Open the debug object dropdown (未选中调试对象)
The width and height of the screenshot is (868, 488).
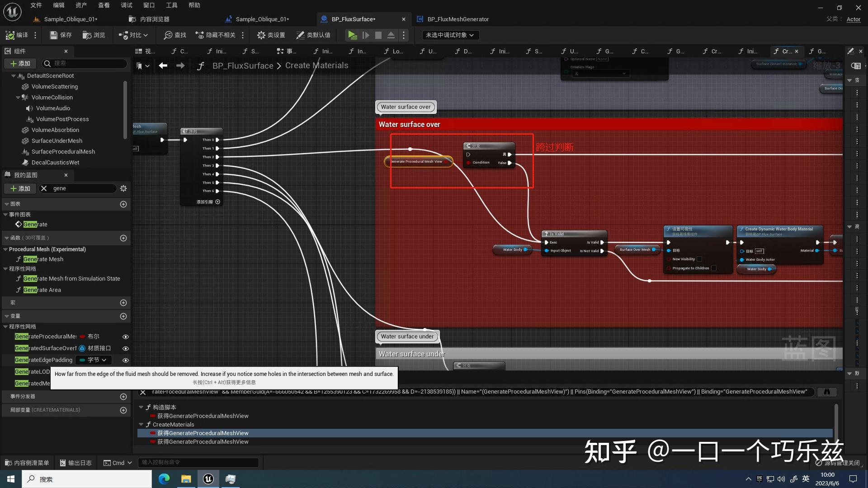pos(450,35)
